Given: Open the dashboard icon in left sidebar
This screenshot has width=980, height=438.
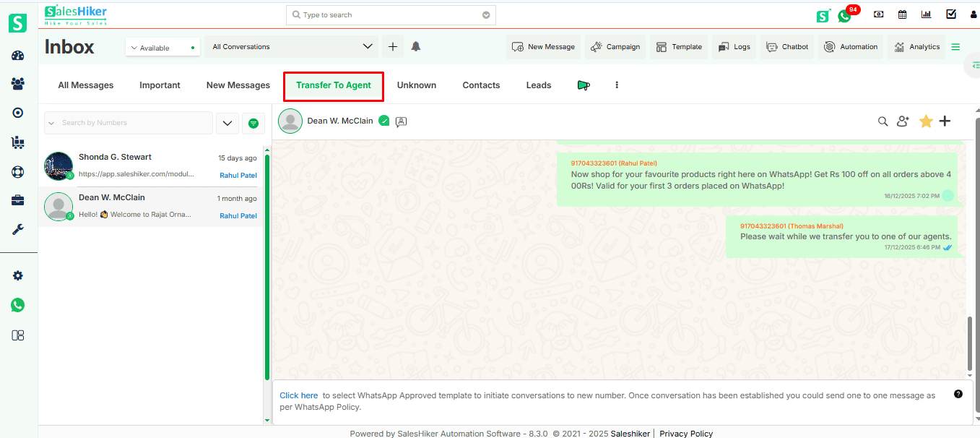Looking at the screenshot, I should click(x=18, y=56).
